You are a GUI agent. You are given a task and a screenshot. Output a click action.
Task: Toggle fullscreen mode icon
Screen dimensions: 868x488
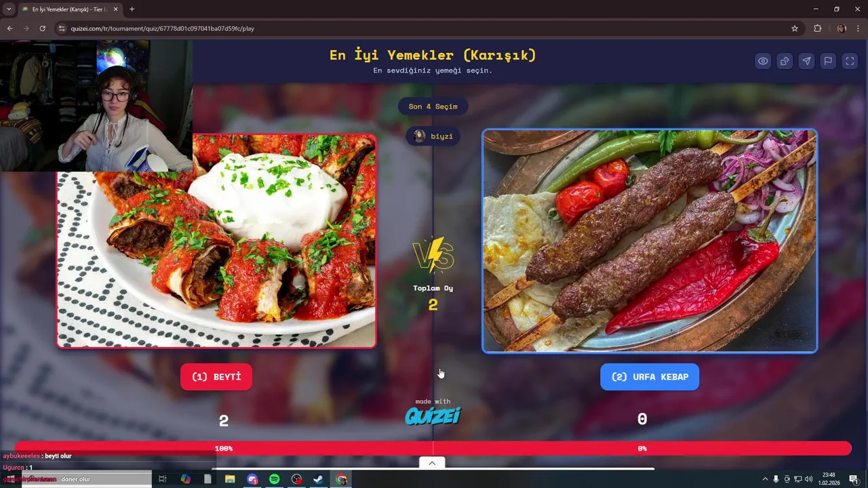(850, 61)
